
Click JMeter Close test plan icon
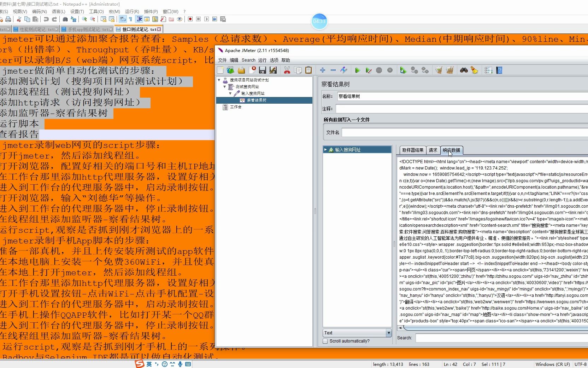(x=252, y=70)
